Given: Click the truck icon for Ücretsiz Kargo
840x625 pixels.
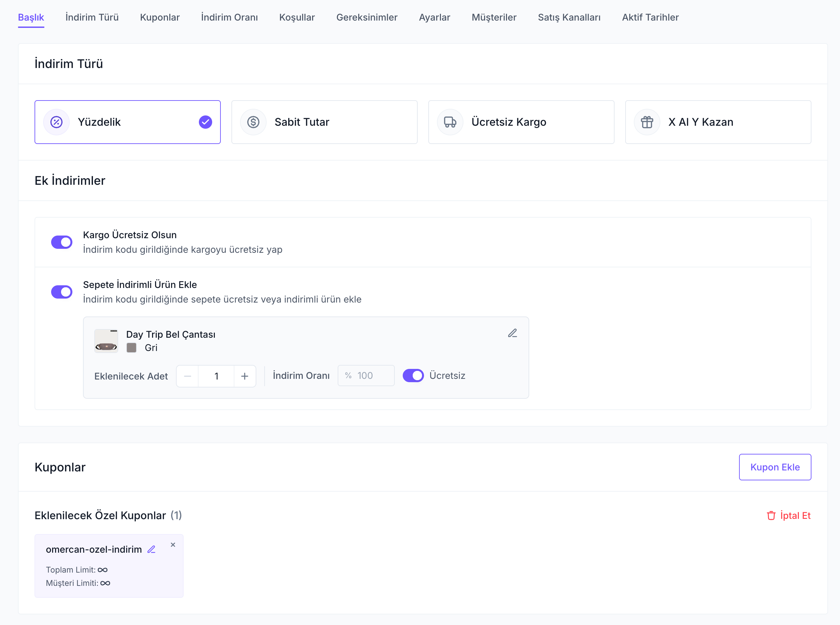Looking at the screenshot, I should click(450, 122).
